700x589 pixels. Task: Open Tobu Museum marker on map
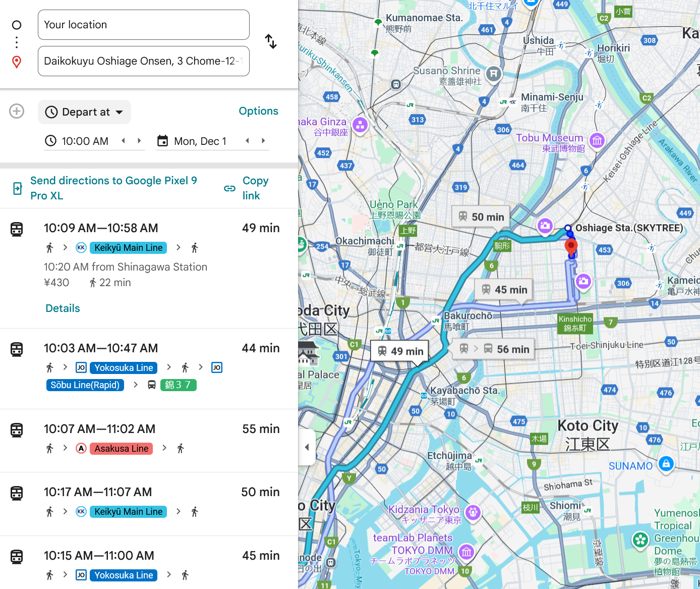tap(597, 140)
